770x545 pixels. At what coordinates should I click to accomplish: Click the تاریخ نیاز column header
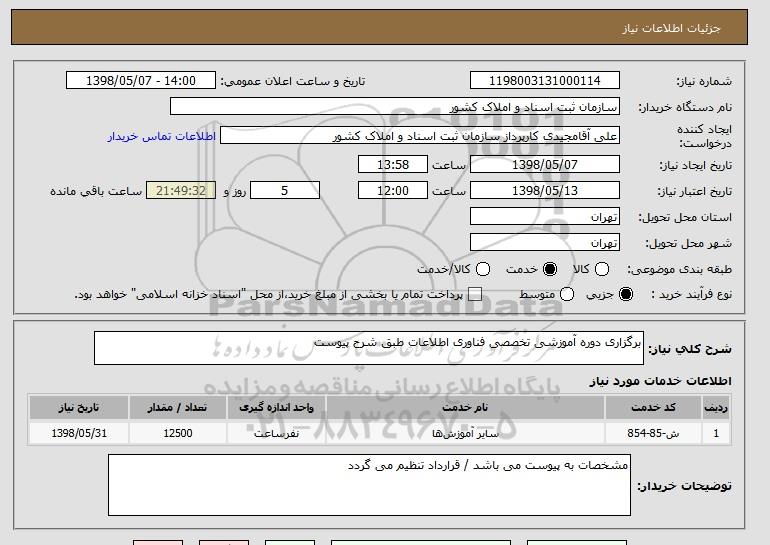(x=79, y=408)
